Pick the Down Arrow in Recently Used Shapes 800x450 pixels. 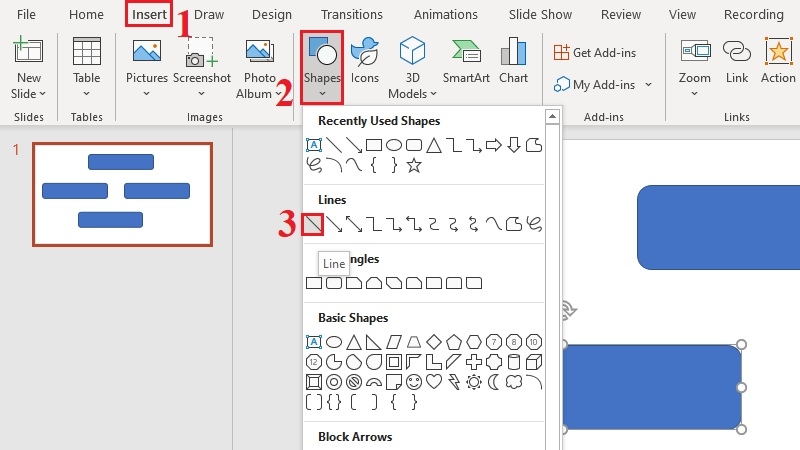514,145
